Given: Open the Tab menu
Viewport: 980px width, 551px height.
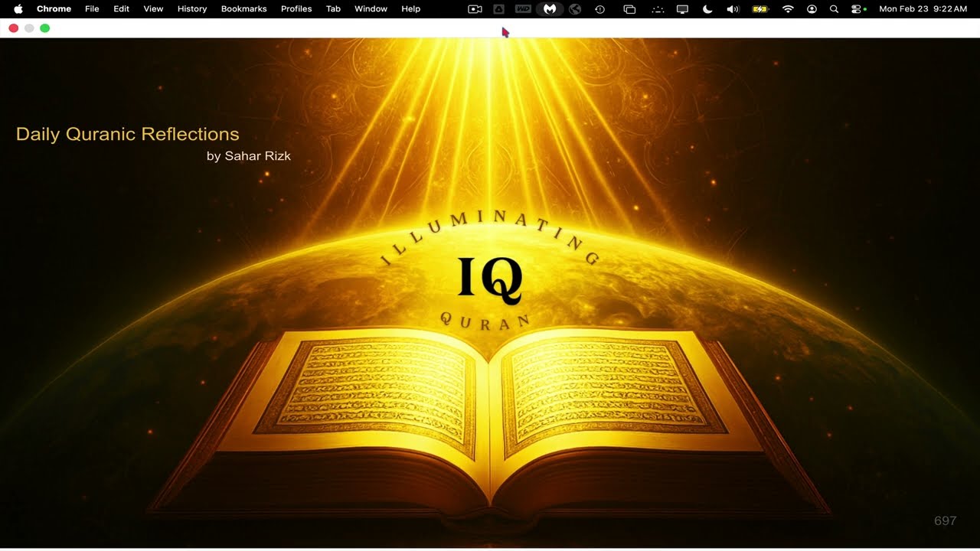Looking at the screenshot, I should [x=333, y=9].
